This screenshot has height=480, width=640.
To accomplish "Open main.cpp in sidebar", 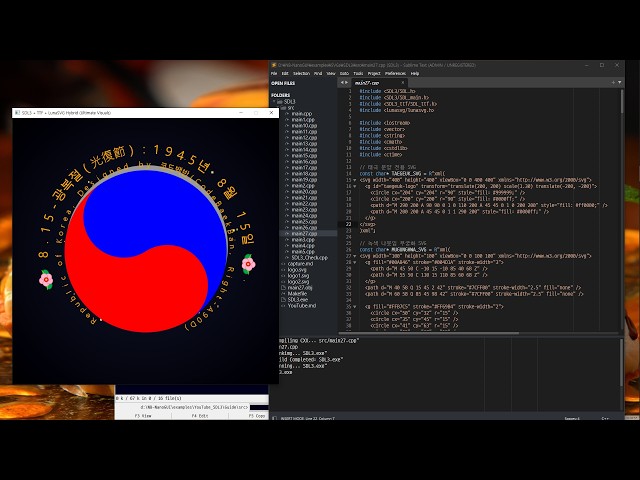I will pos(302,113).
